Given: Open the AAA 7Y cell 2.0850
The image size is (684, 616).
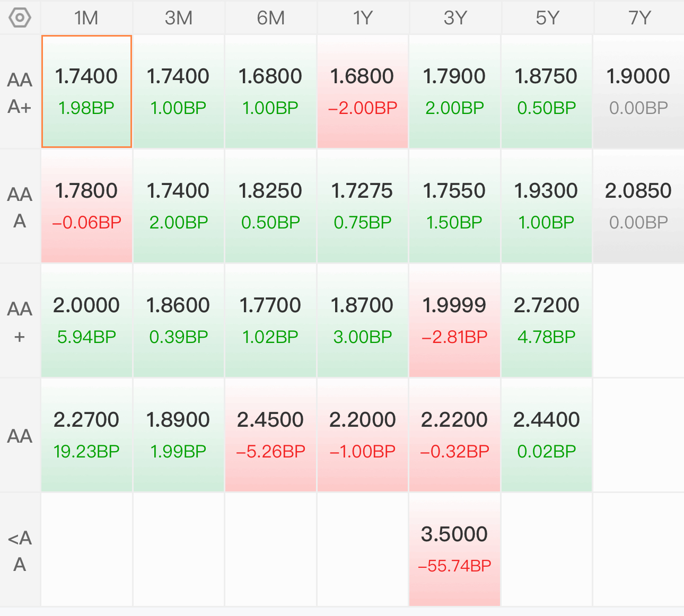Looking at the screenshot, I should [x=639, y=206].
